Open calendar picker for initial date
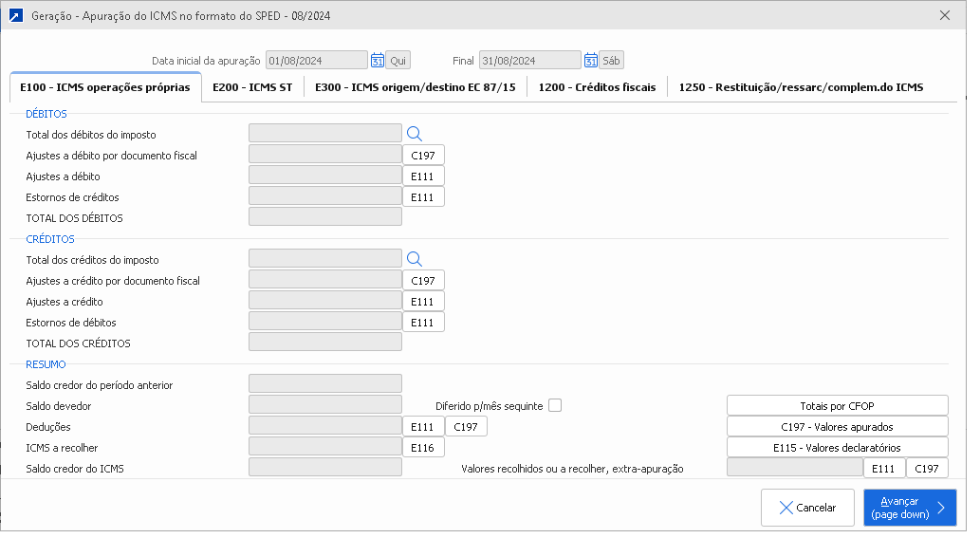 pos(377,61)
